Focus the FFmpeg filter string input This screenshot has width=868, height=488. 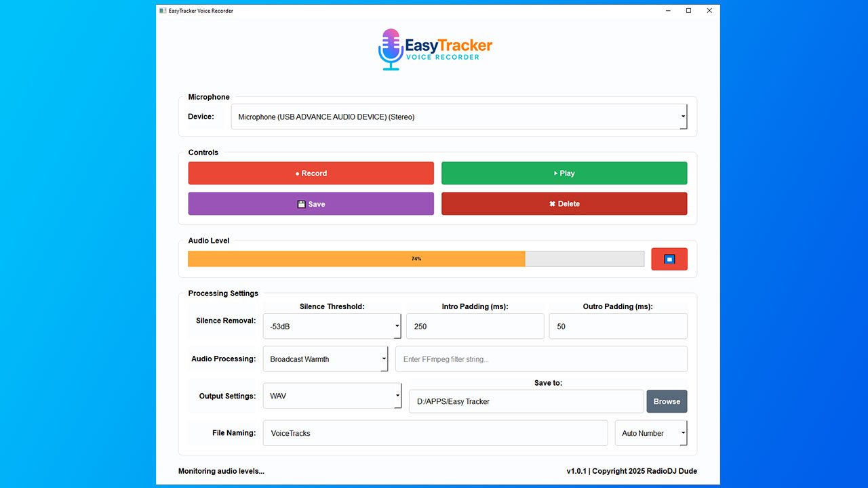coord(540,359)
